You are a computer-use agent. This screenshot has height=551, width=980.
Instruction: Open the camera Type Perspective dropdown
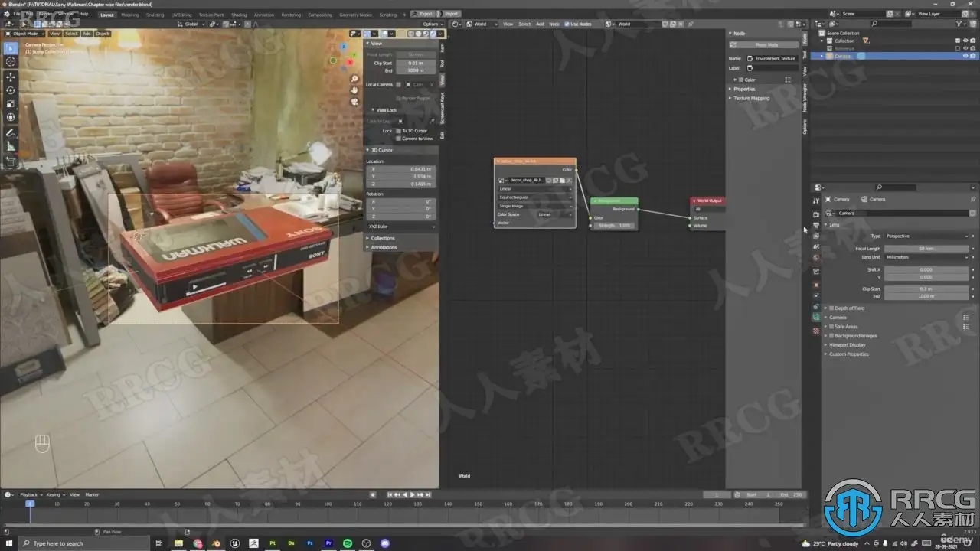[926, 236]
